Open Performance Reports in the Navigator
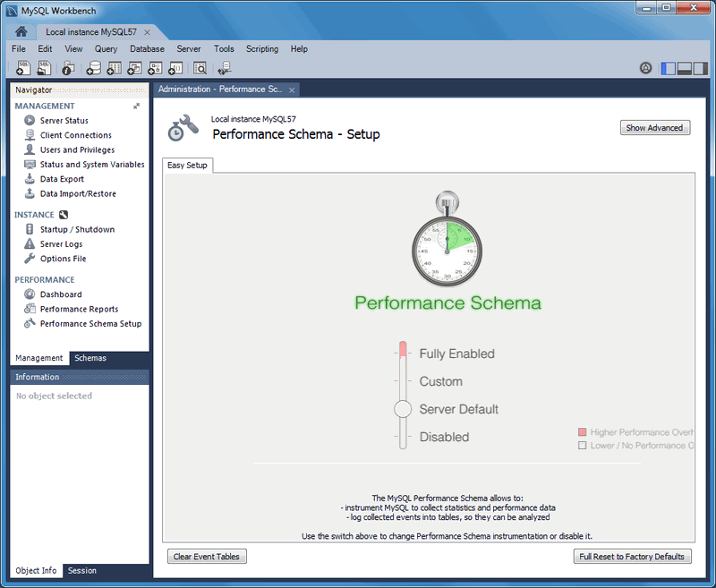 (79, 309)
